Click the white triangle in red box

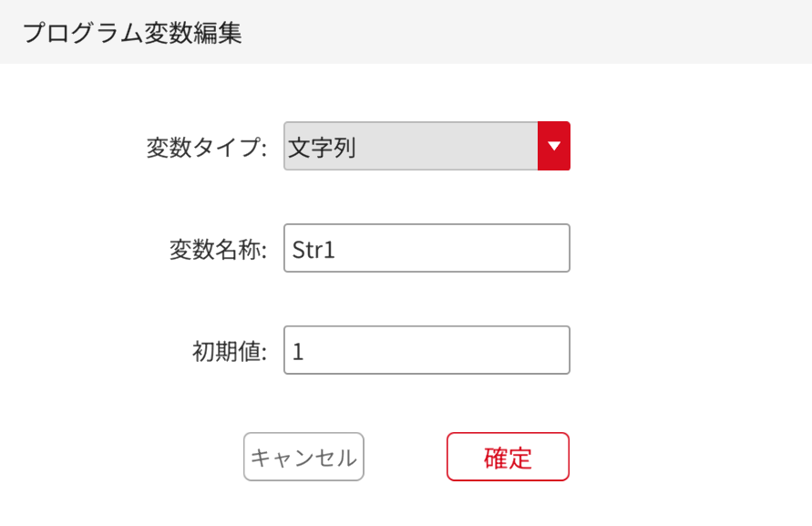(553, 147)
